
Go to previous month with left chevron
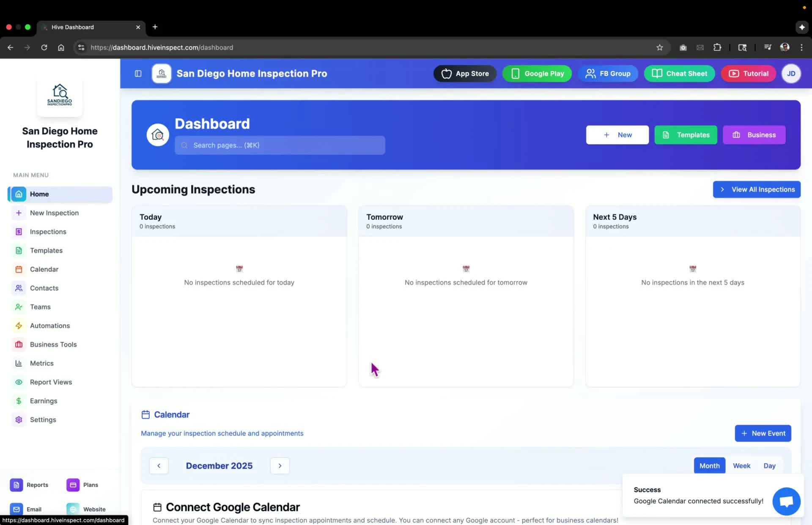click(159, 465)
